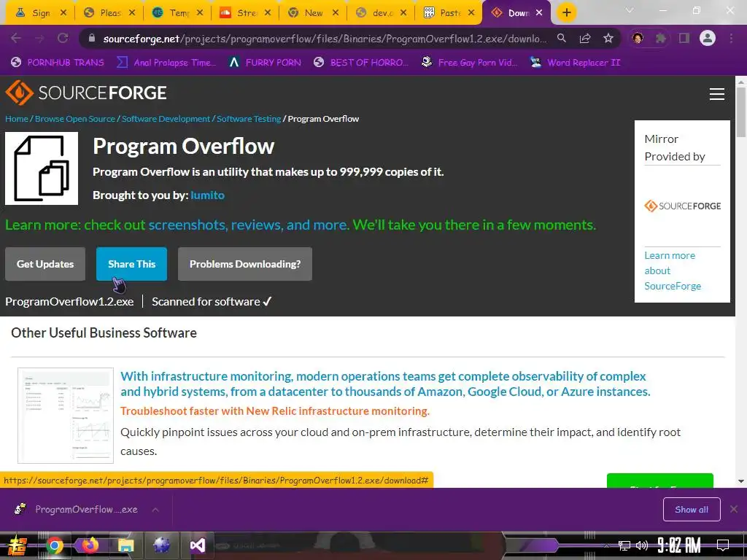The image size is (747, 560).
Task: Open the Chrome profile avatar
Action: pyautogui.click(x=708, y=38)
